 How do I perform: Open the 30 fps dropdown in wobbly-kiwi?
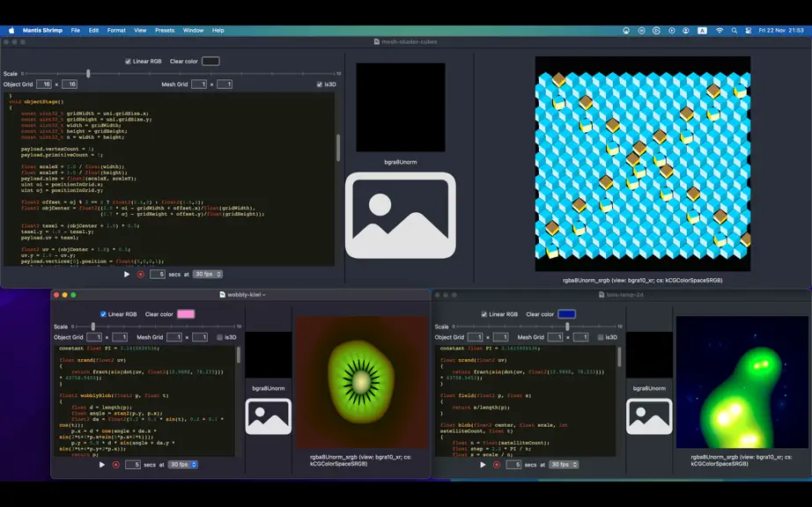(x=183, y=465)
